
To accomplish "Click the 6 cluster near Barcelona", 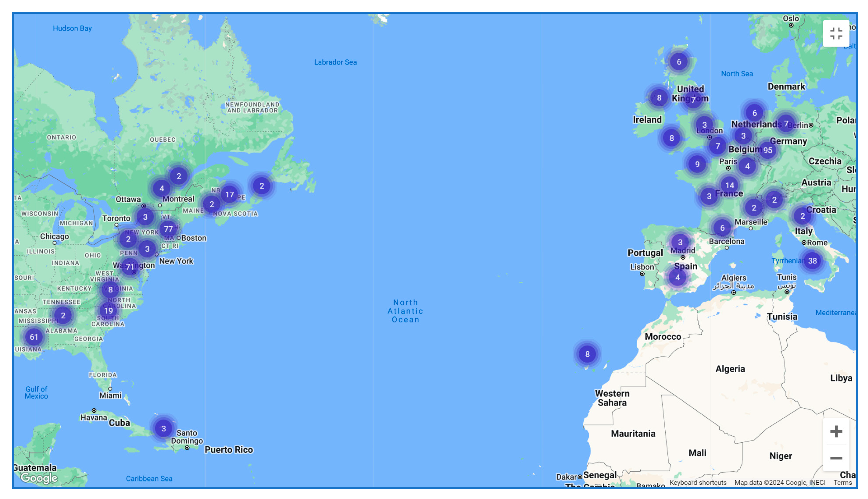I will 722,227.
